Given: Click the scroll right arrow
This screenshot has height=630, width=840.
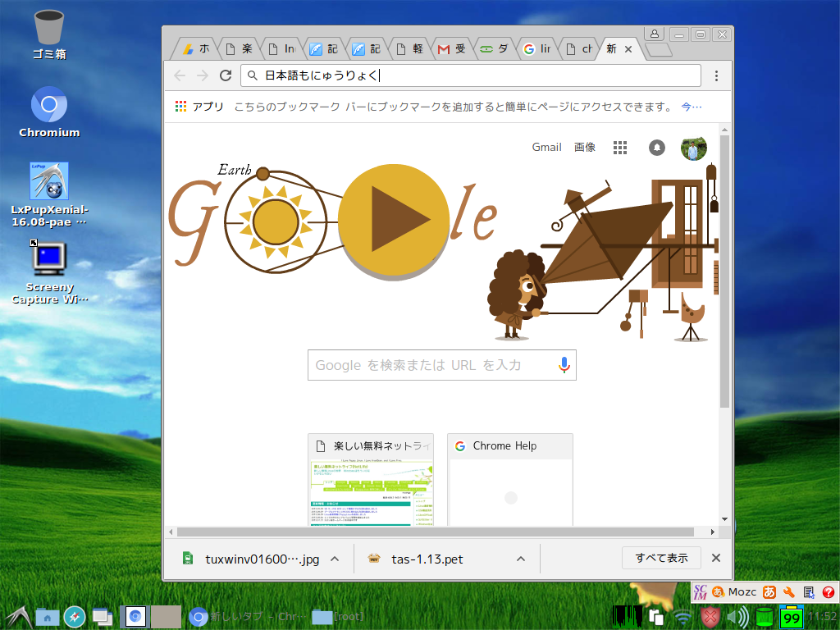Looking at the screenshot, I should [713, 532].
